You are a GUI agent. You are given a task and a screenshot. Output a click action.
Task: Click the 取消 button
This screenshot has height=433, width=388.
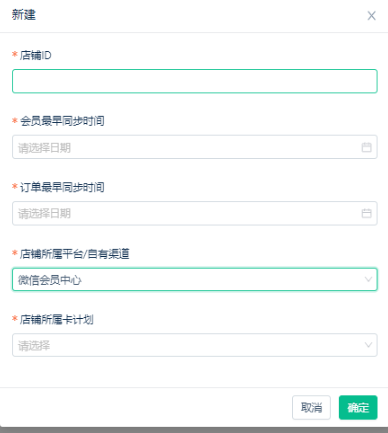pyautogui.click(x=311, y=407)
